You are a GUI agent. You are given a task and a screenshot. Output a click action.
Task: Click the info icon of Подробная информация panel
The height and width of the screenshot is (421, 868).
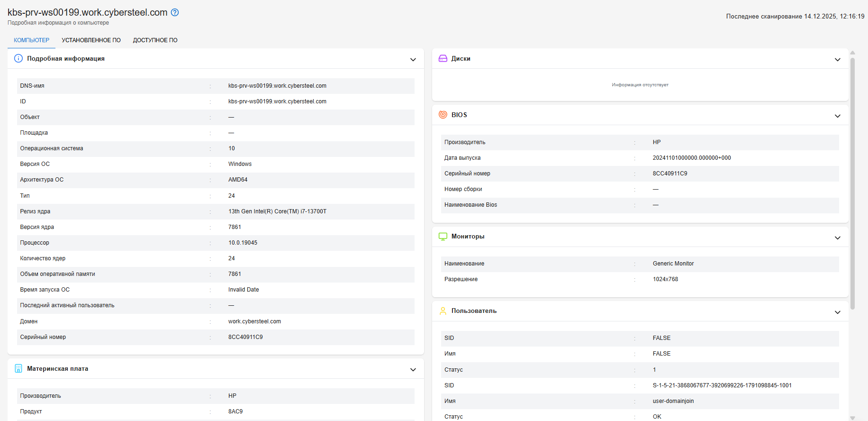point(18,58)
